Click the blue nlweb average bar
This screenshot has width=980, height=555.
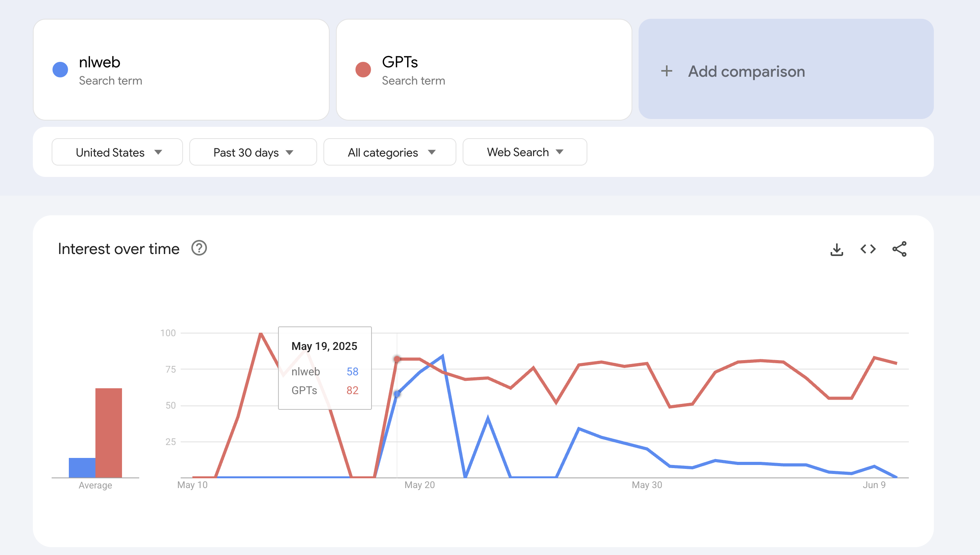pos(82,467)
